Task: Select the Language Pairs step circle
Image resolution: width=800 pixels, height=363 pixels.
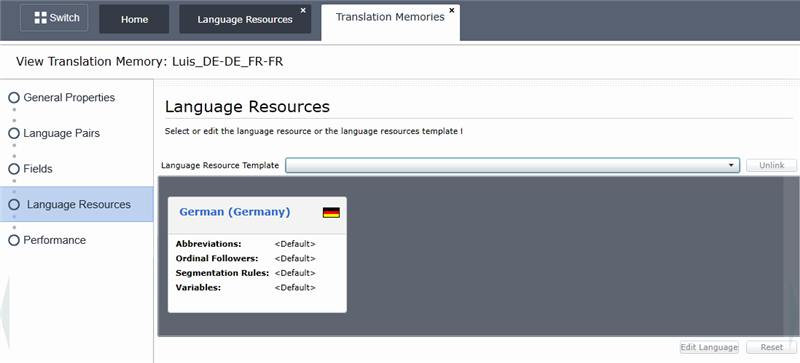Action: [14, 133]
